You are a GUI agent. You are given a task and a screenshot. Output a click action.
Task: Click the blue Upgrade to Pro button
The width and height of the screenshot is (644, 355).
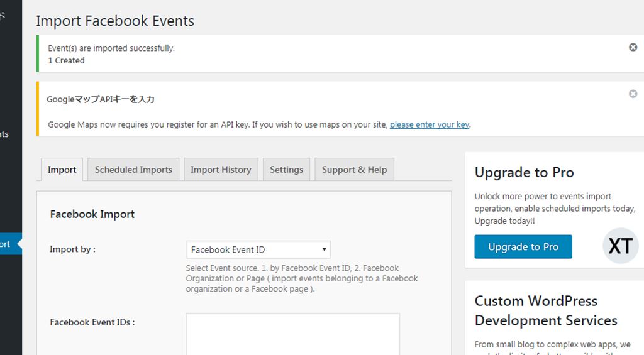coord(523,247)
